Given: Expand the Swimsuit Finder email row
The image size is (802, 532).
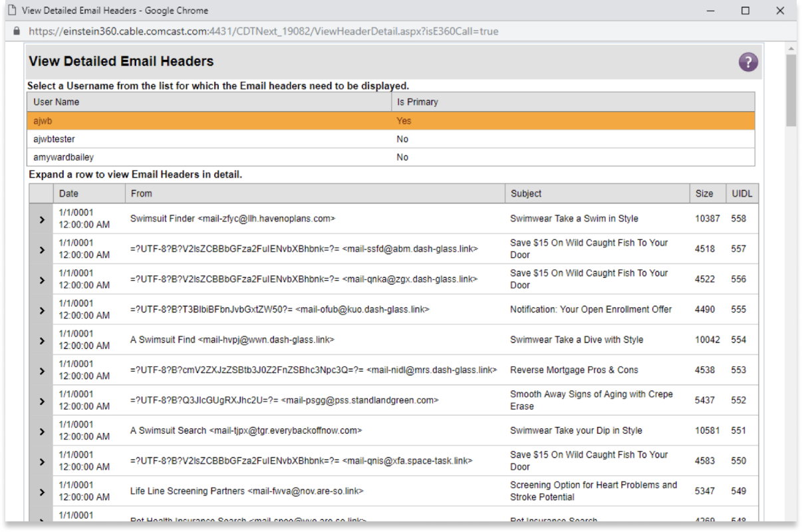Looking at the screenshot, I should 42,219.
